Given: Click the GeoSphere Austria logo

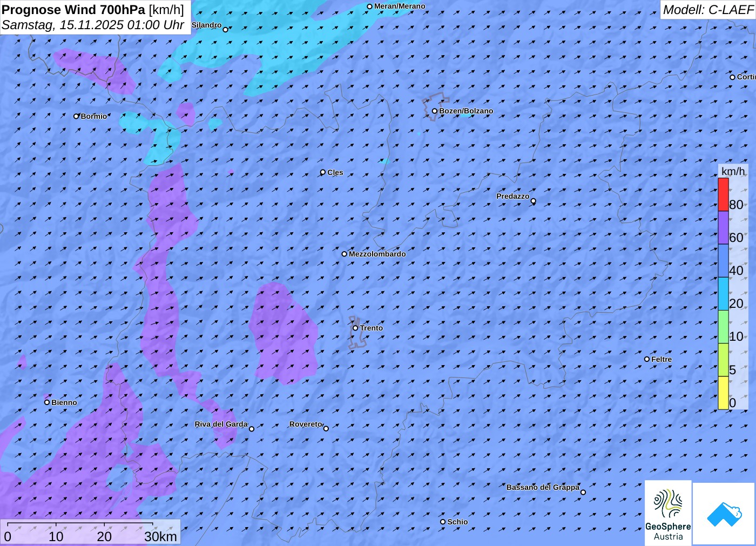Looking at the screenshot, I should click(x=668, y=513).
